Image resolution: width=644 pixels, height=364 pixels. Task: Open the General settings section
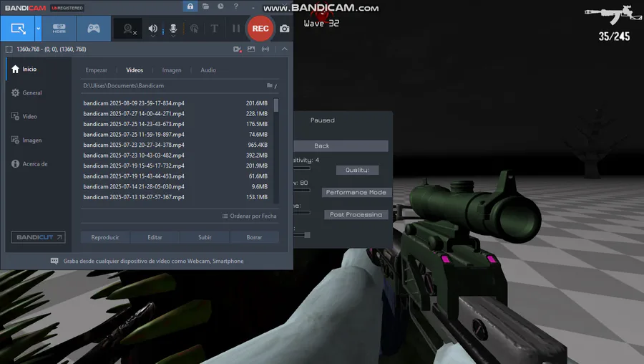tap(39, 93)
